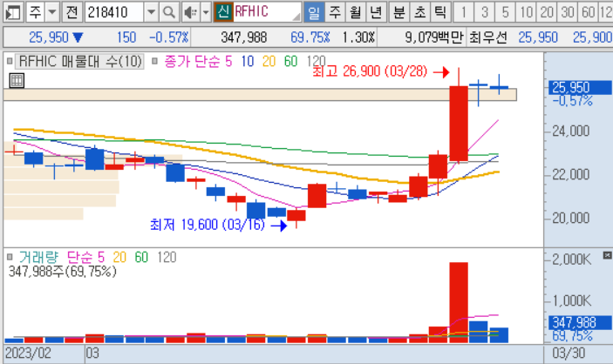
Task: Click the blue 10 moving average swatch
Action: point(247,61)
